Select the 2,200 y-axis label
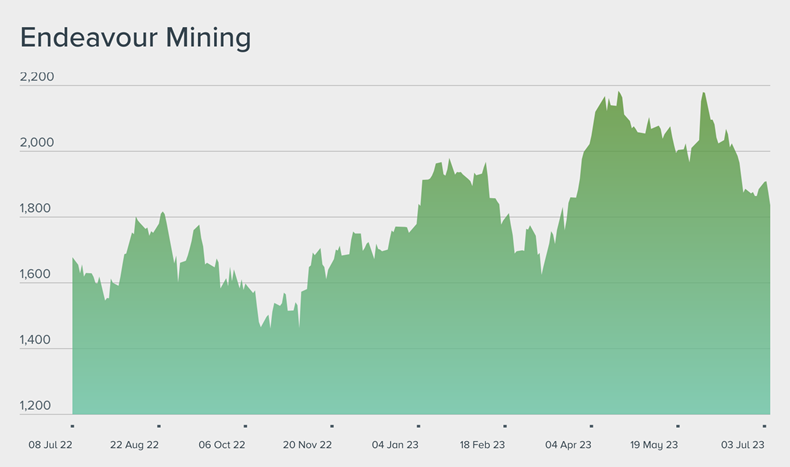 click(37, 77)
